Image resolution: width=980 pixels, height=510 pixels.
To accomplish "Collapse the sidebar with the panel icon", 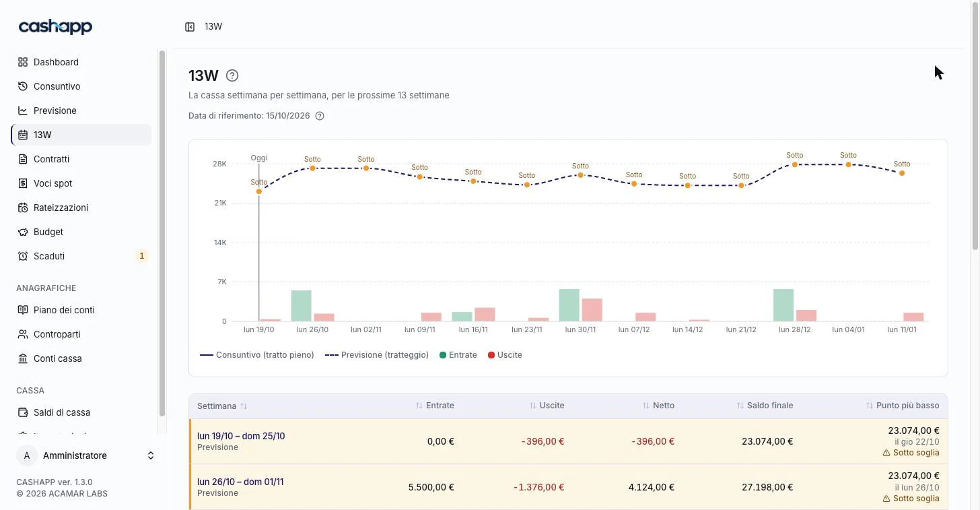I will tap(190, 27).
